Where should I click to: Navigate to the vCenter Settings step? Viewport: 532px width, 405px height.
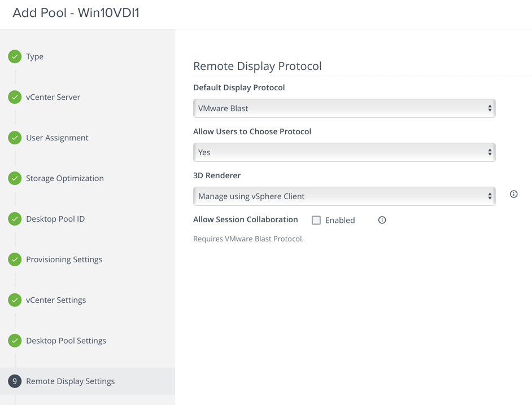pos(56,300)
